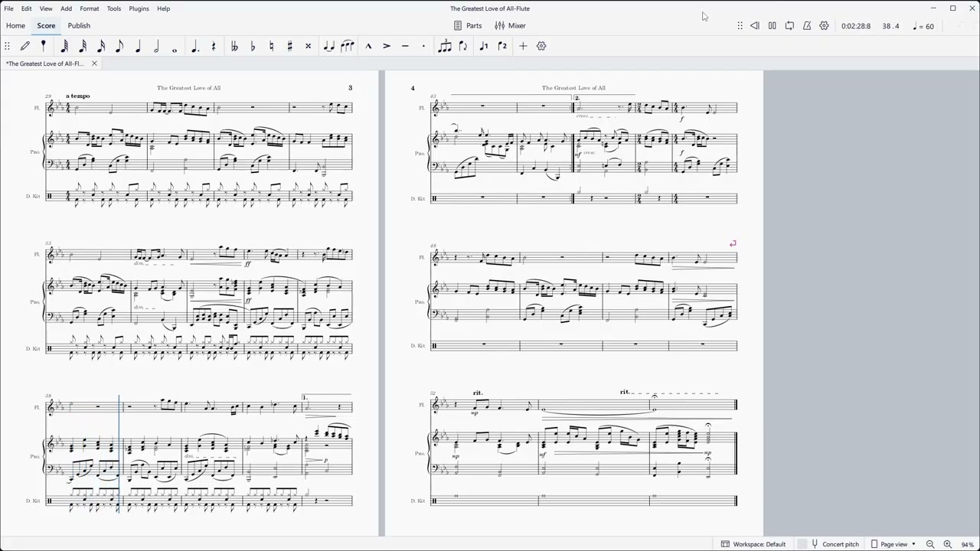Close The Greatest Love of All-Flute score tab

pos(94,64)
